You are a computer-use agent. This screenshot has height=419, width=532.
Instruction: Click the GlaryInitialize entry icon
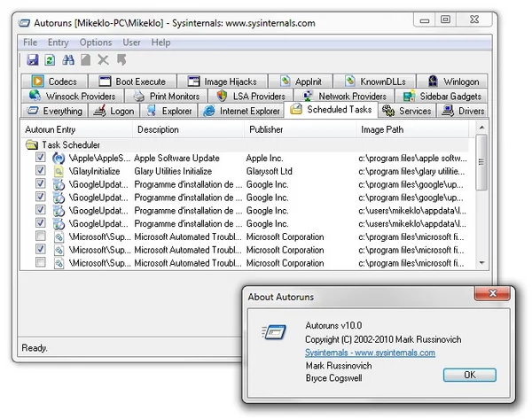(59, 171)
